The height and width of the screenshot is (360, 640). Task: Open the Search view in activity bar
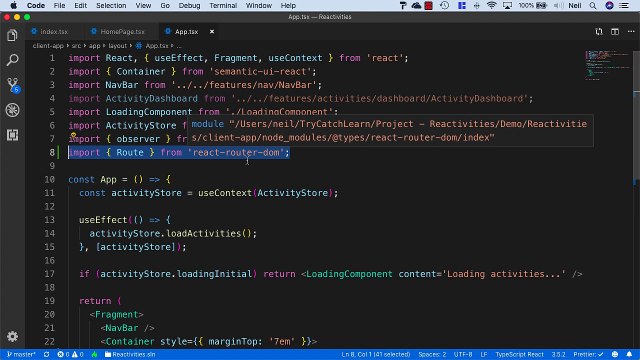coord(12,60)
